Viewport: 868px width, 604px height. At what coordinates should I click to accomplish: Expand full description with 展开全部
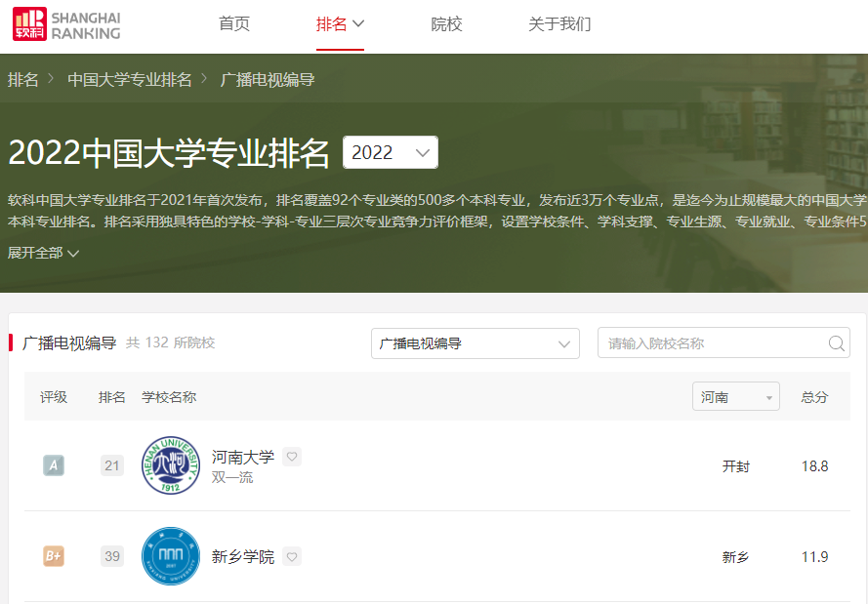[43, 253]
